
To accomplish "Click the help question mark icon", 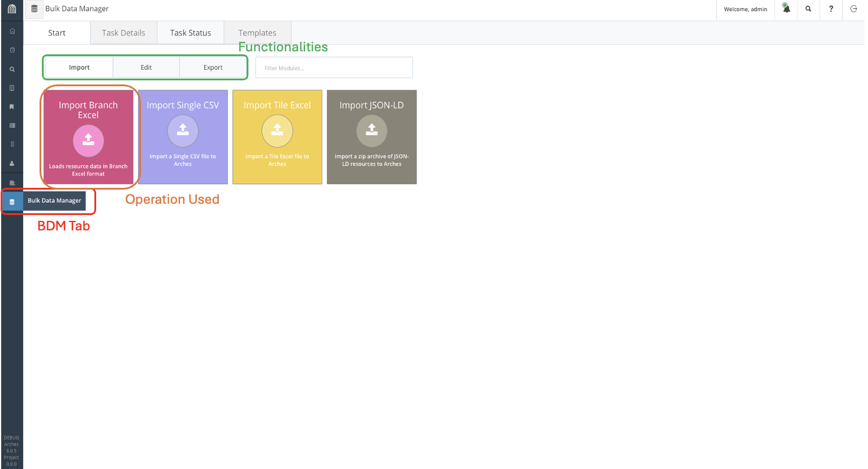I will click(x=831, y=9).
